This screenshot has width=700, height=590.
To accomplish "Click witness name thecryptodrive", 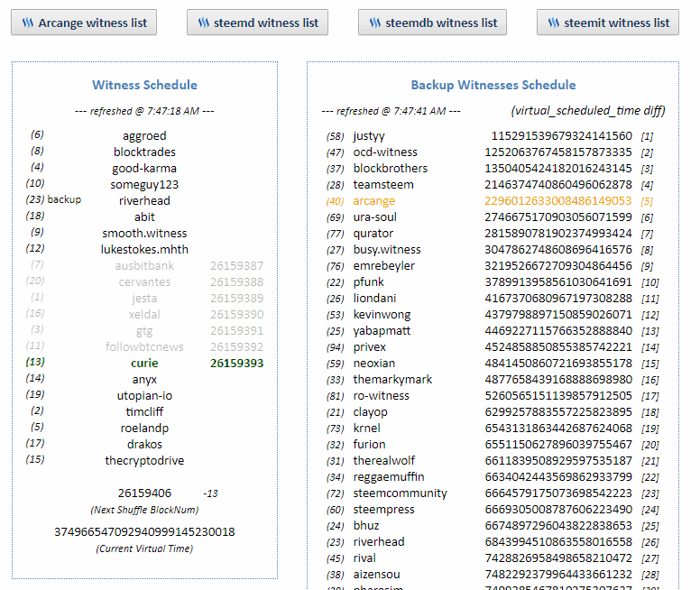I will point(144,460).
